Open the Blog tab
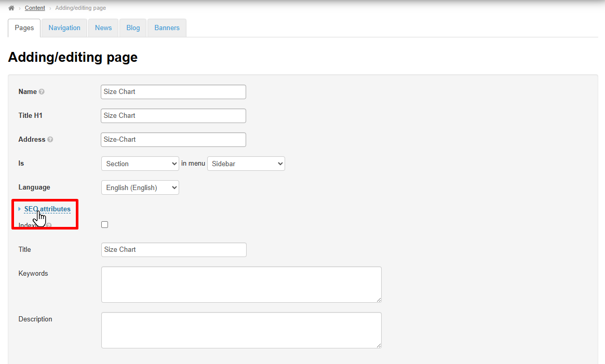Screen dimensions: 605x364 133,28
